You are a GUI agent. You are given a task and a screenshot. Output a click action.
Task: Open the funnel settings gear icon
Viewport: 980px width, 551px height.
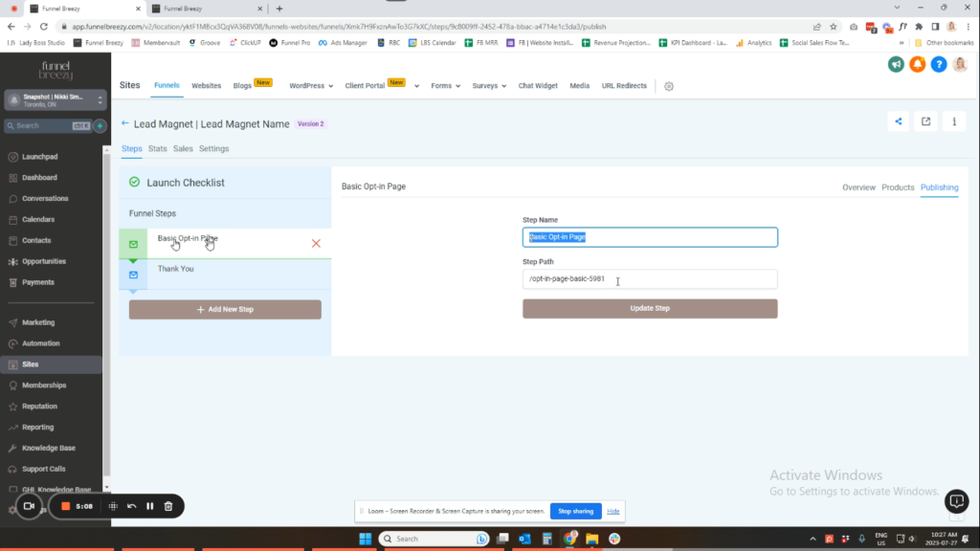point(669,86)
